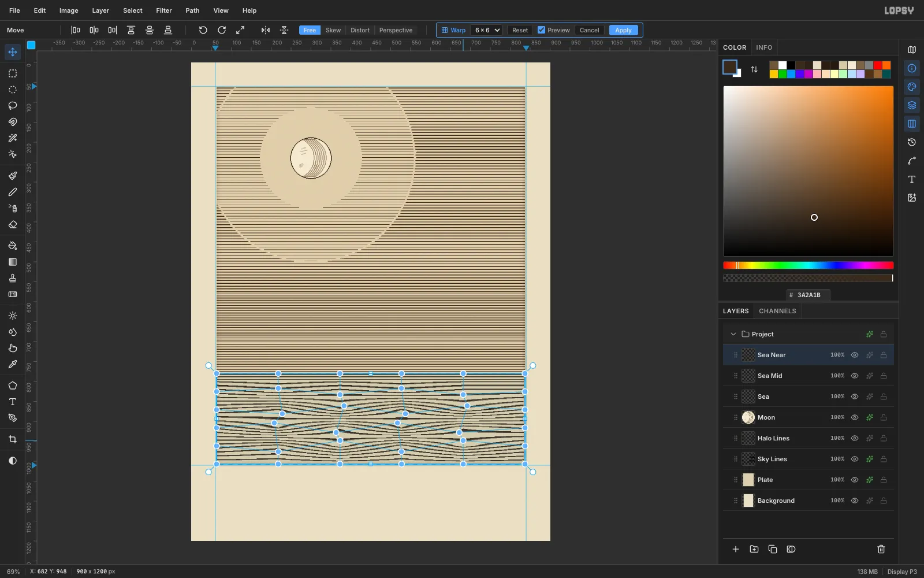Select the Eyedropper tool
Image resolution: width=924 pixels, height=578 pixels.
click(13, 364)
